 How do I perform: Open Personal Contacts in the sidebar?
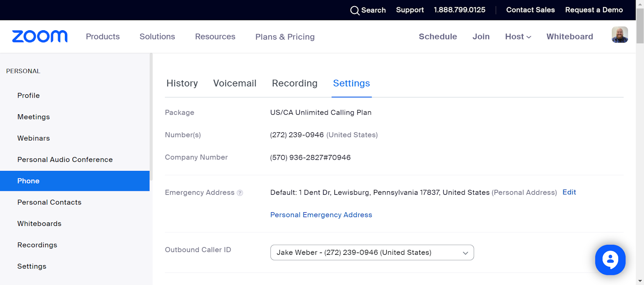pos(50,202)
